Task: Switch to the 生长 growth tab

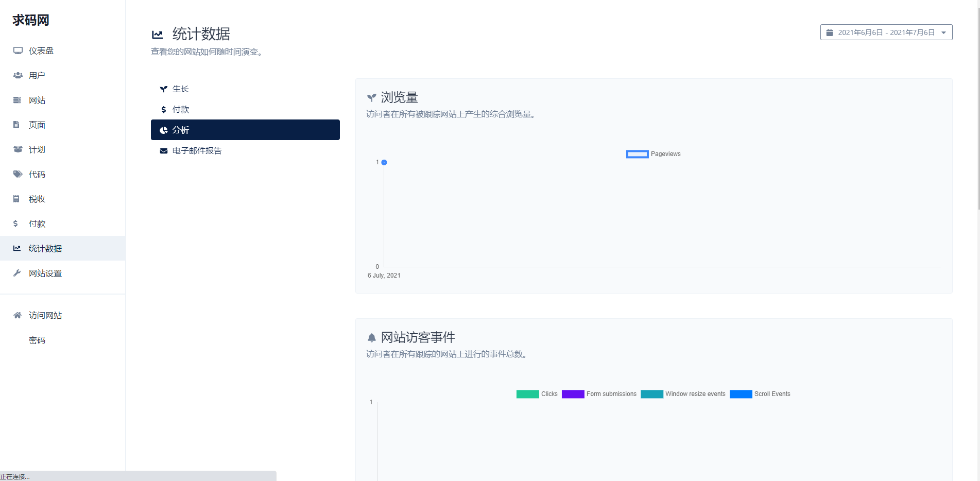Action: coord(245,89)
